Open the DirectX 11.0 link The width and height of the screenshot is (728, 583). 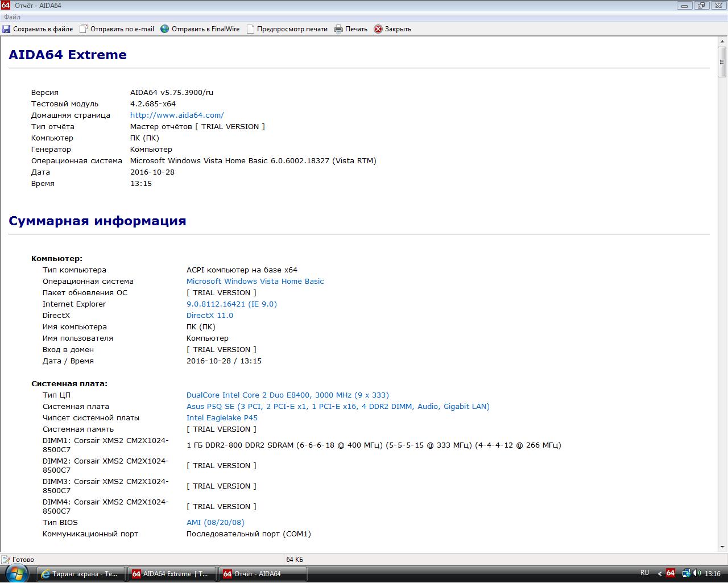coord(210,315)
